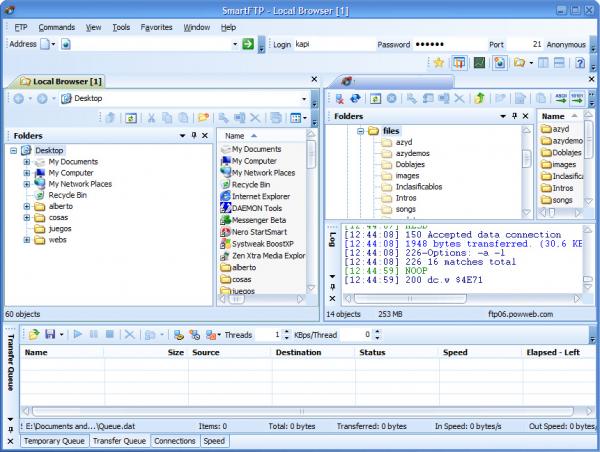The height and width of the screenshot is (452, 600).
Task: Pause the transfer queue
Action: click(x=94, y=335)
